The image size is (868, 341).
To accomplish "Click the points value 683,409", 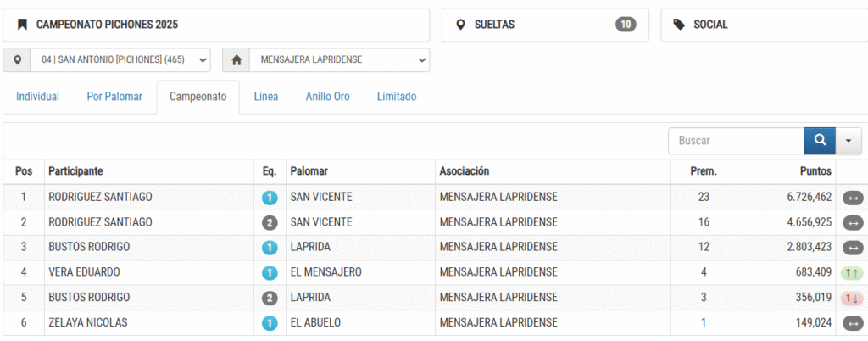I will pos(815,272).
